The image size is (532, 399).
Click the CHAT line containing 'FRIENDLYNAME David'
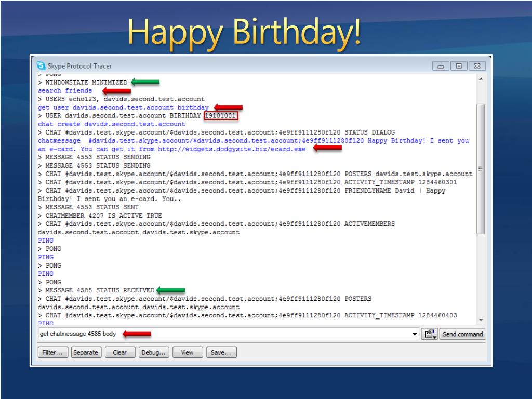[x=242, y=195]
